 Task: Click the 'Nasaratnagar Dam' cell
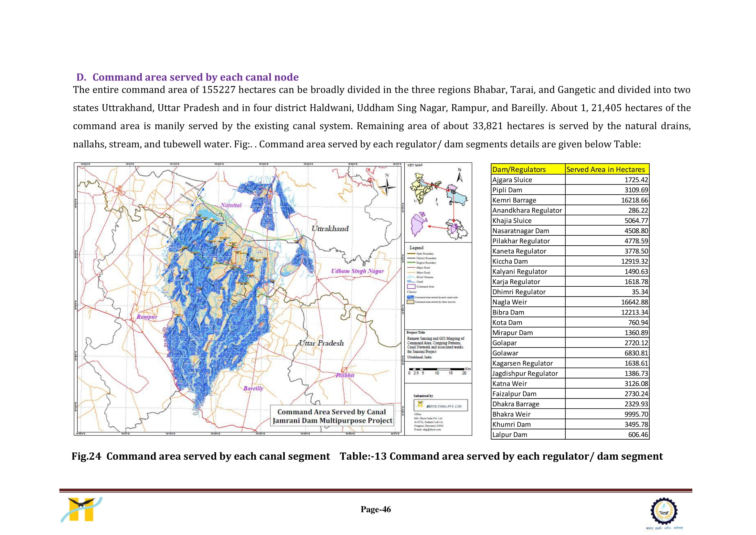pyautogui.click(x=528, y=230)
